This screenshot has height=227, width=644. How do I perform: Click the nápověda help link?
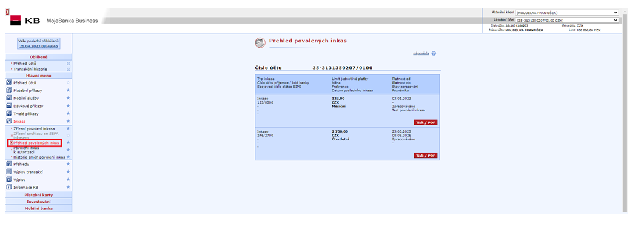point(421,53)
